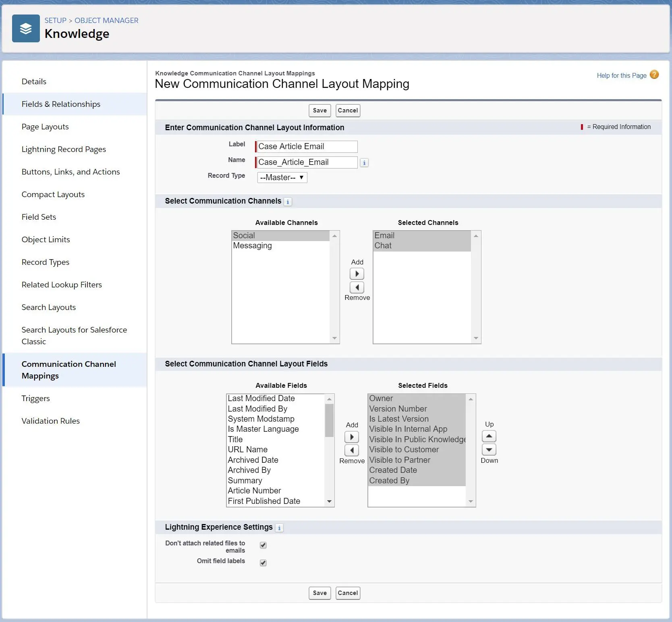Select System Modstamp in Available Fields
The height and width of the screenshot is (622, 672).
pyautogui.click(x=276, y=419)
